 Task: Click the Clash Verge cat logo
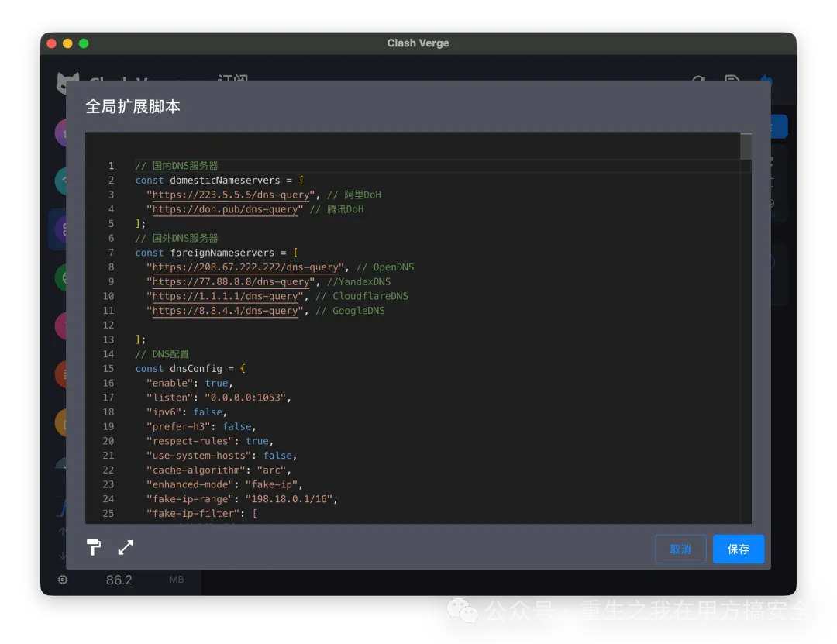tap(68, 84)
